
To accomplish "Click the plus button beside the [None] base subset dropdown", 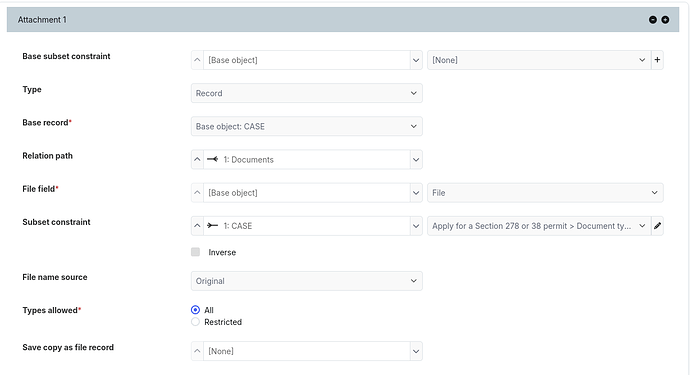I will pos(657,60).
